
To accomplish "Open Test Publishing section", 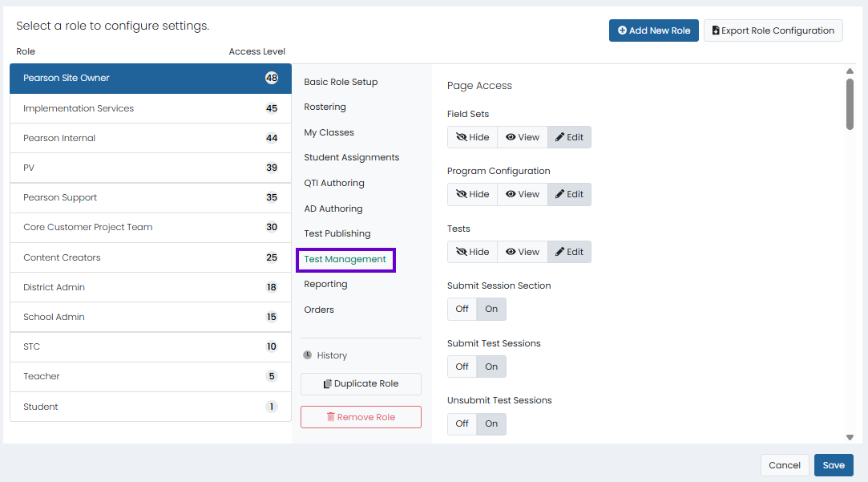I will pyautogui.click(x=337, y=234).
